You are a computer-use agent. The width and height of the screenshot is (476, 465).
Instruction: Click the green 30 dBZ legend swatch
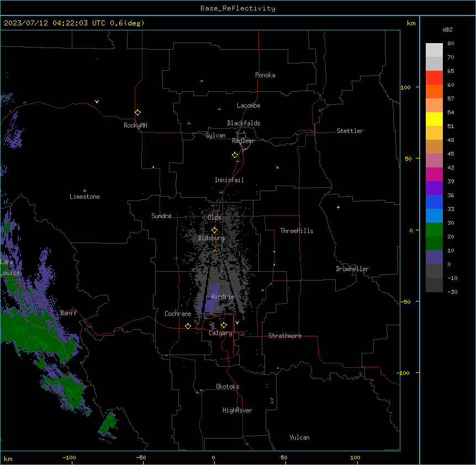coord(434,230)
